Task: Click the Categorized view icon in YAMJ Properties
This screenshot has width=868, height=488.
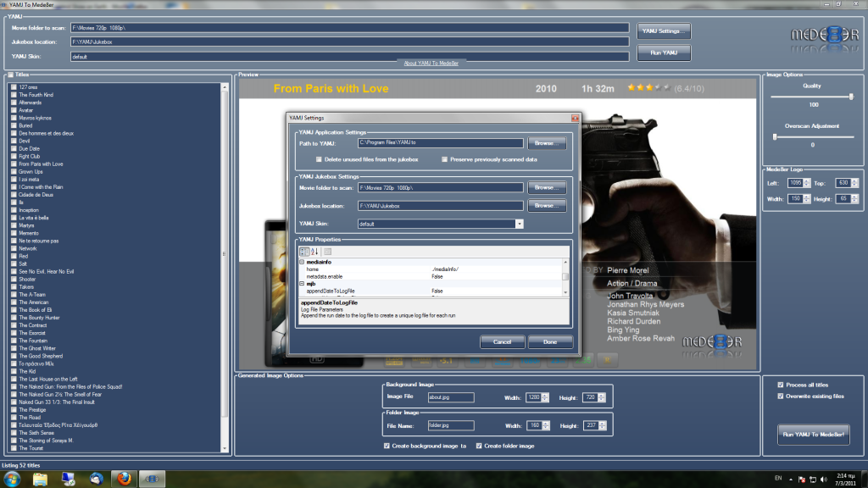Action: coord(304,252)
